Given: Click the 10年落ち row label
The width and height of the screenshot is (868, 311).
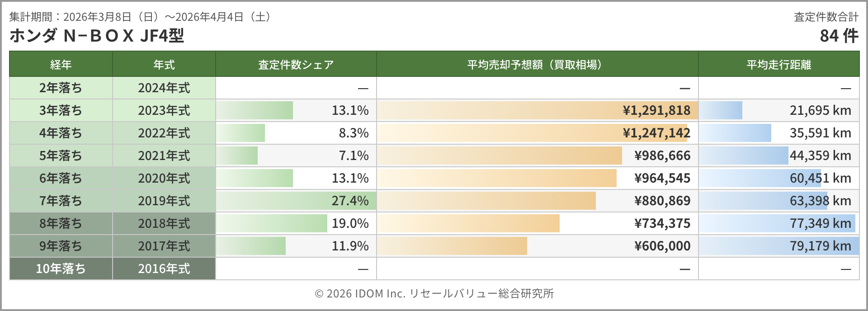Looking at the screenshot, I should coord(61,269).
